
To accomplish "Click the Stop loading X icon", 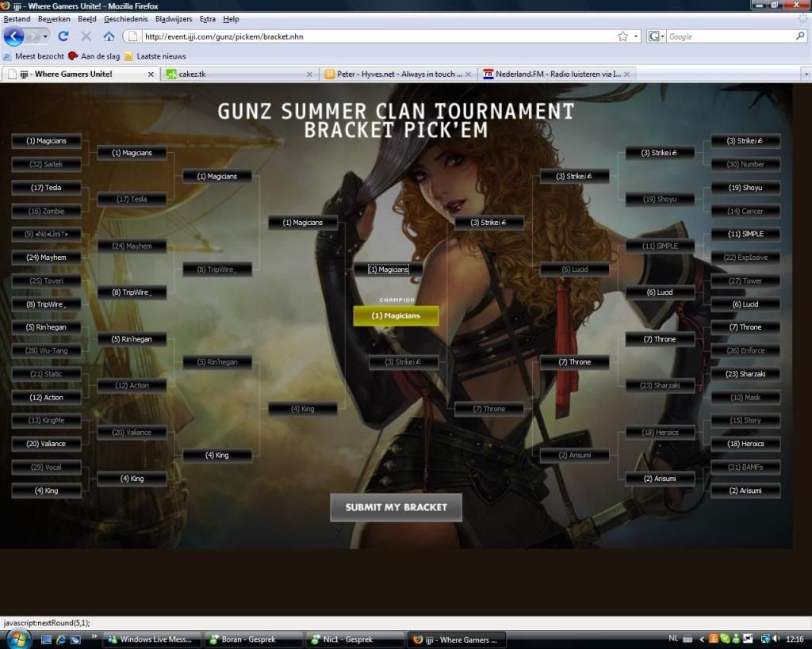I will (x=86, y=36).
